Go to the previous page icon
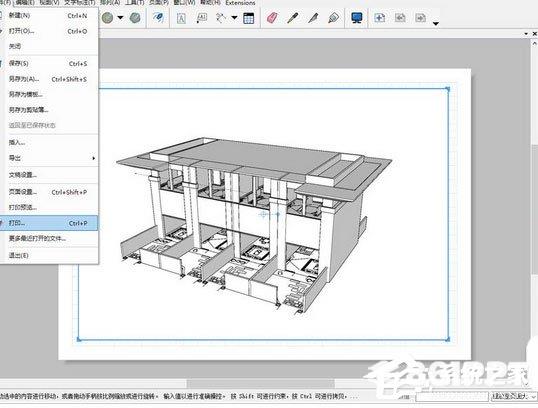Viewport: 538px width, 408px height. tap(400, 17)
